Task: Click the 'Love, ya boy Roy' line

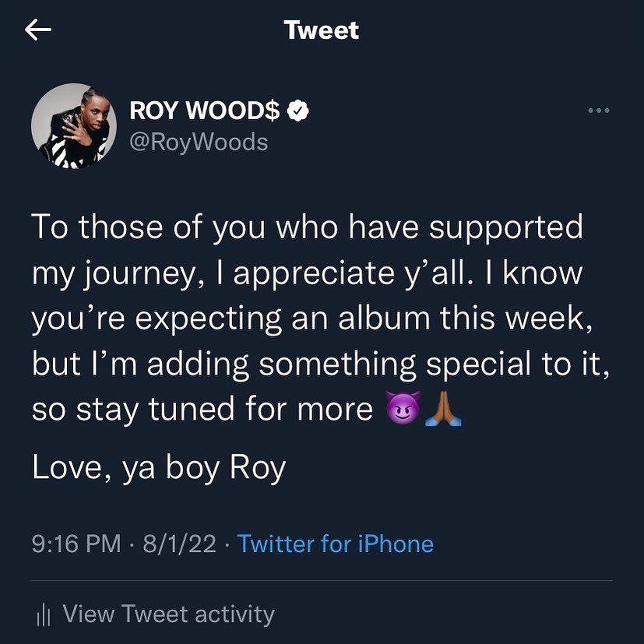Action: coord(159,468)
